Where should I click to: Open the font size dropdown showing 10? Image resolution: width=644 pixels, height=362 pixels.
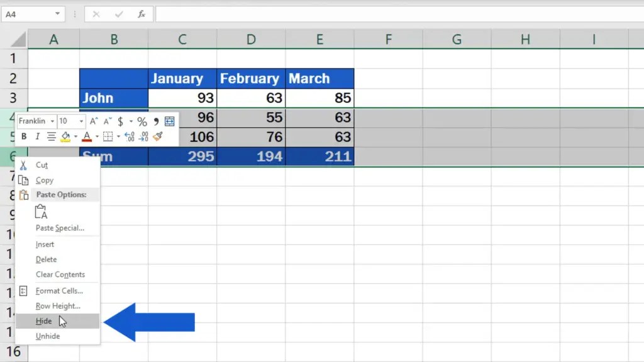click(x=80, y=121)
